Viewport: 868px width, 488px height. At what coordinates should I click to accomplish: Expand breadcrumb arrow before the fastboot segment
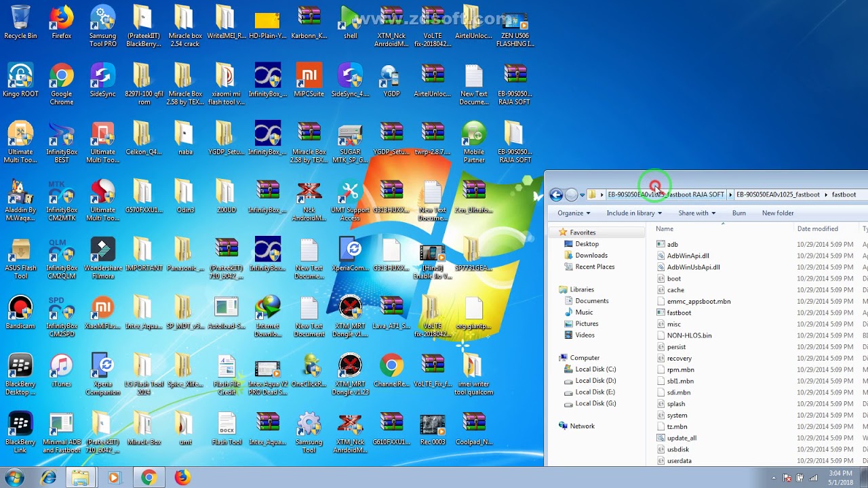826,195
